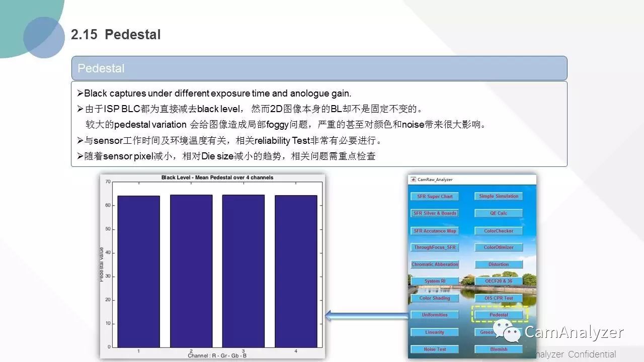Click the MATLAB icon in CamRaw_Analyzer title bar
This screenshot has height=362, width=644.
click(413, 179)
